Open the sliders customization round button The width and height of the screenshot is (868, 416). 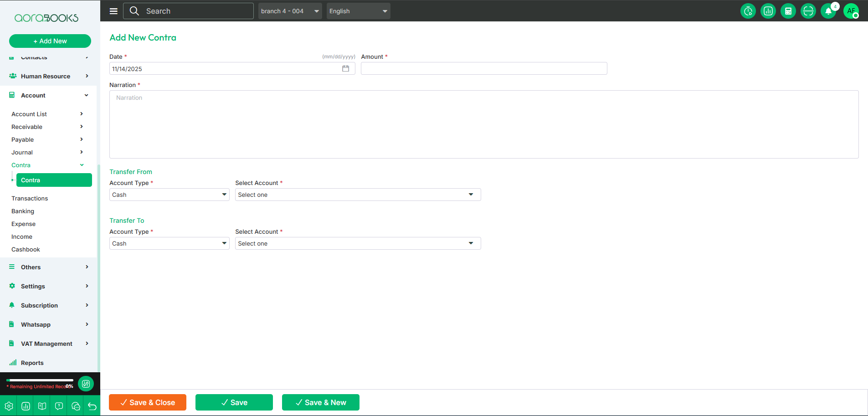coord(86,384)
